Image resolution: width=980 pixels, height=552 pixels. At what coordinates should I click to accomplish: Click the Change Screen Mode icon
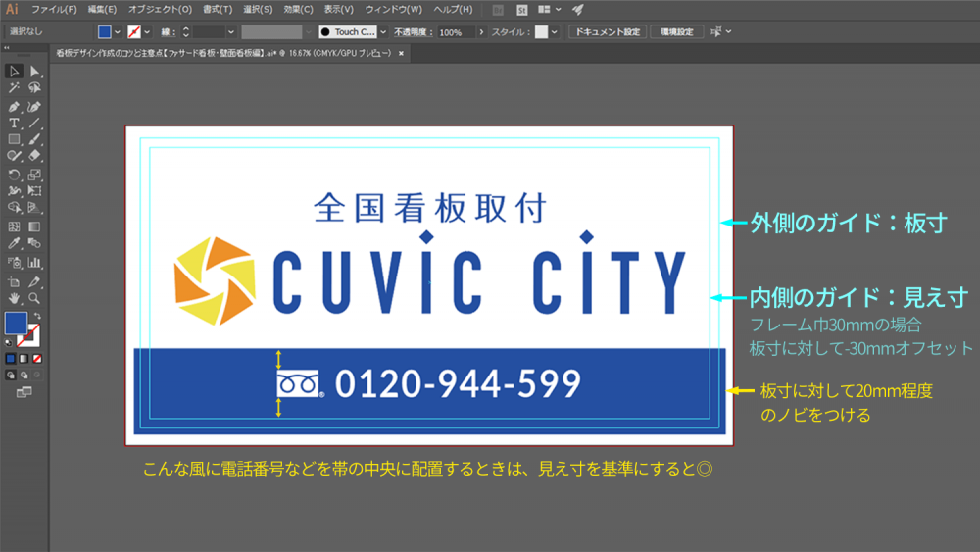(24, 392)
